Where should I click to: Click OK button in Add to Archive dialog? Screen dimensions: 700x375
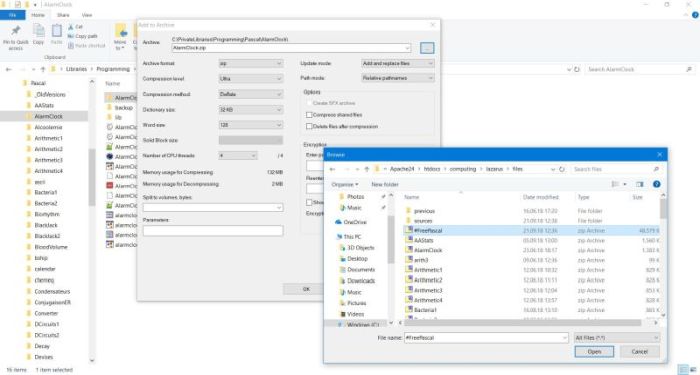coord(306,289)
